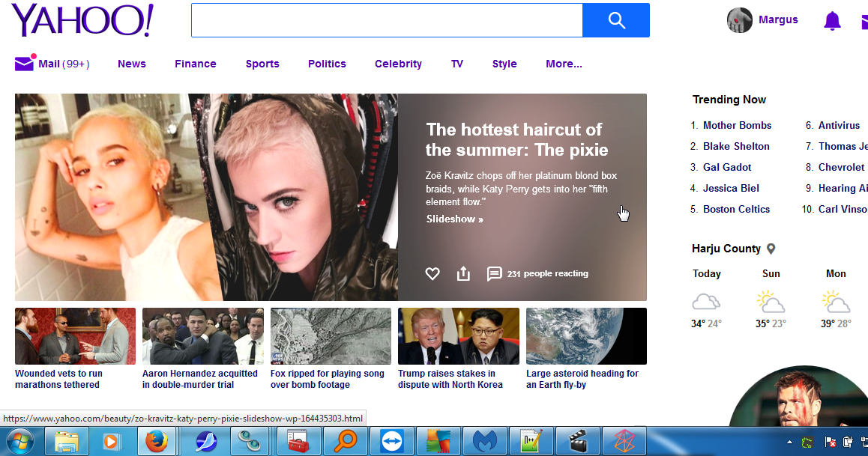Open the Trump and Kim Jong-un thumbnail
The height and width of the screenshot is (456, 868).
458,336
